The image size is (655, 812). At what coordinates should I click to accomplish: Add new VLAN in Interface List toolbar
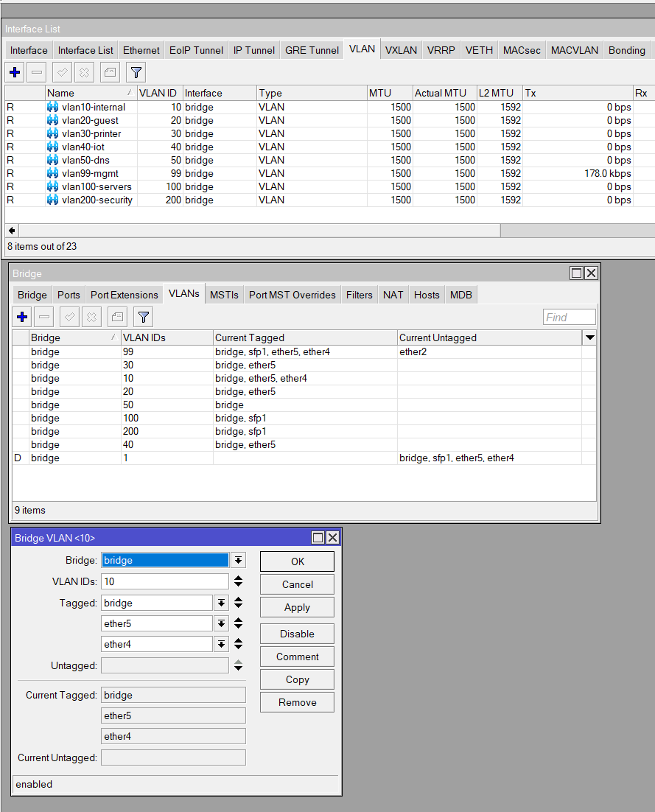[x=15, y=72]
